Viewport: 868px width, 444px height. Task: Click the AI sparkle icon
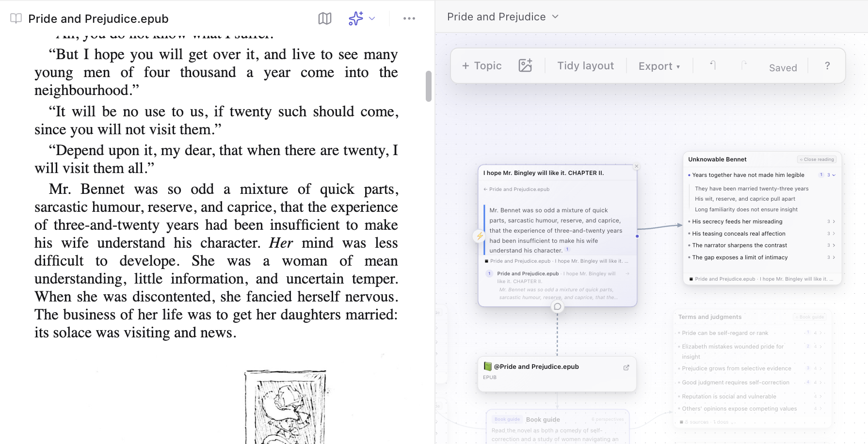tap(355, 18)
